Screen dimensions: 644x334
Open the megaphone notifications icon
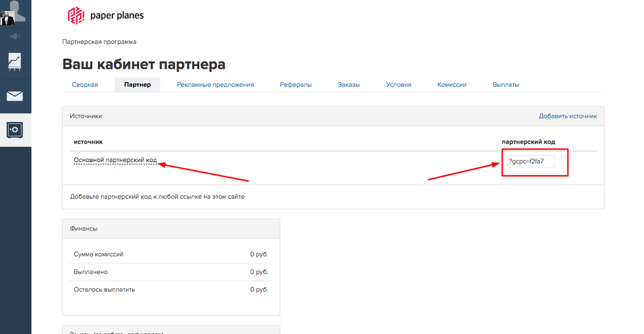(x=15, y=37)
